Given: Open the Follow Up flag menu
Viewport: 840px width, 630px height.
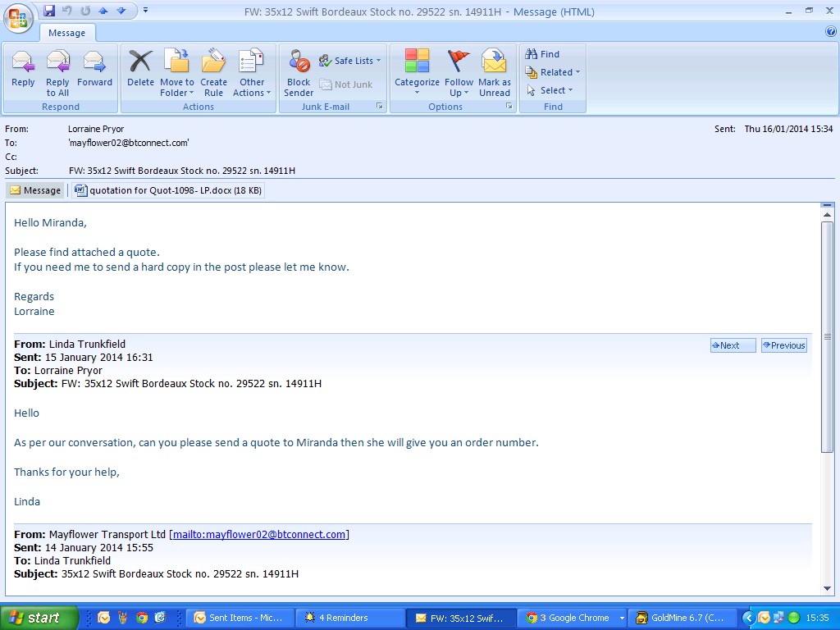Looking at the screenshot, I should pos(459,72).
